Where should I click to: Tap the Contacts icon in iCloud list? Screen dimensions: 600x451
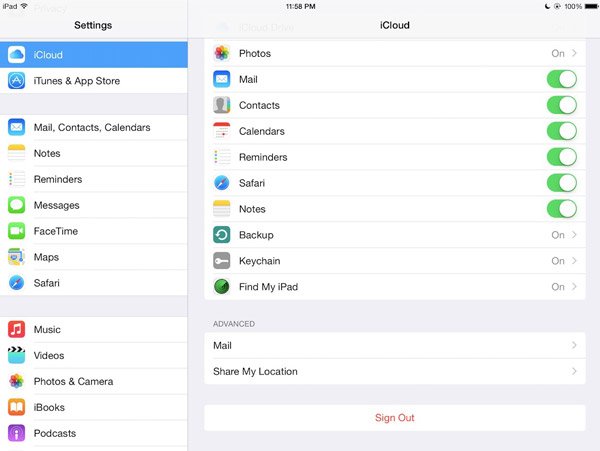(222, 105)
